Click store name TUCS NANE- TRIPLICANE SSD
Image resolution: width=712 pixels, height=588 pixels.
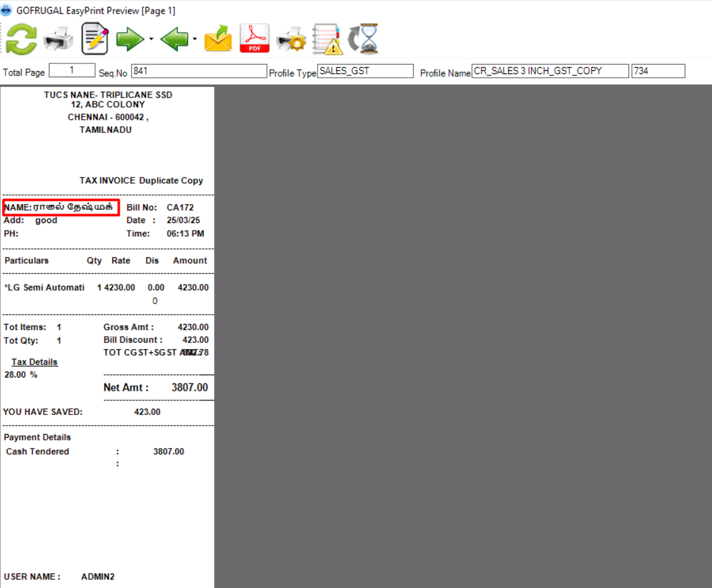[108, 95]
